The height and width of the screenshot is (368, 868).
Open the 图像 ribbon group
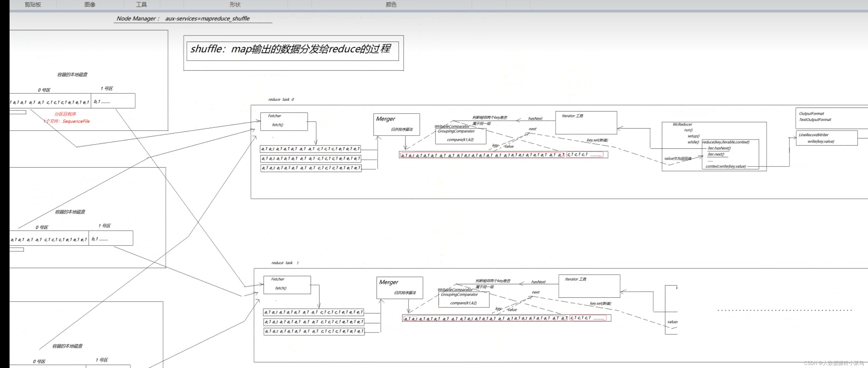90,4
